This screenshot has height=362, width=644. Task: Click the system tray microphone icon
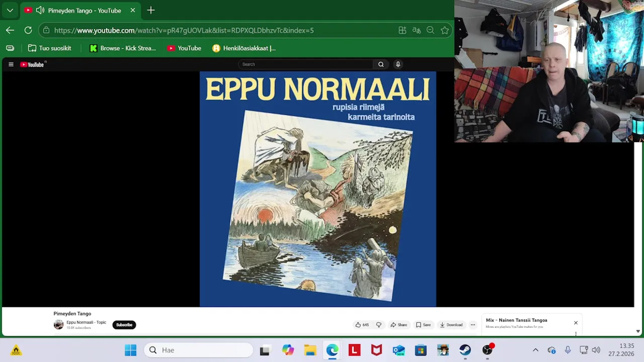tap(568, 350)
